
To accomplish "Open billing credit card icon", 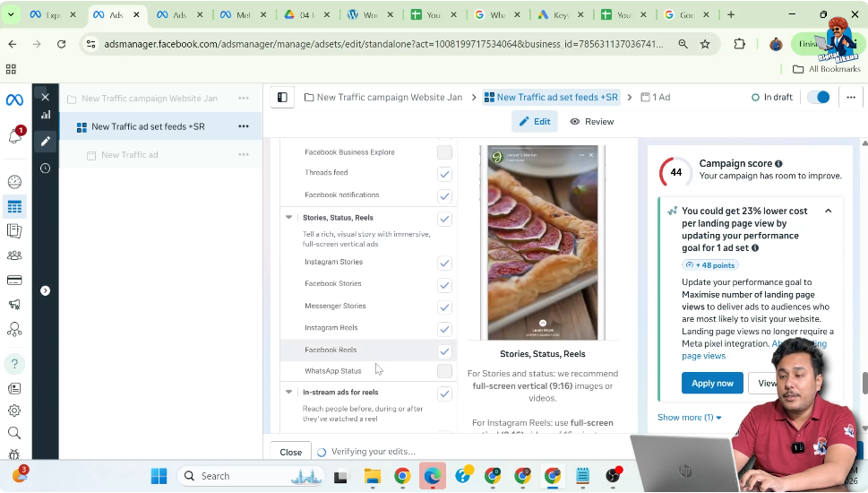I will pyautogui.click(x=14, y=280).
